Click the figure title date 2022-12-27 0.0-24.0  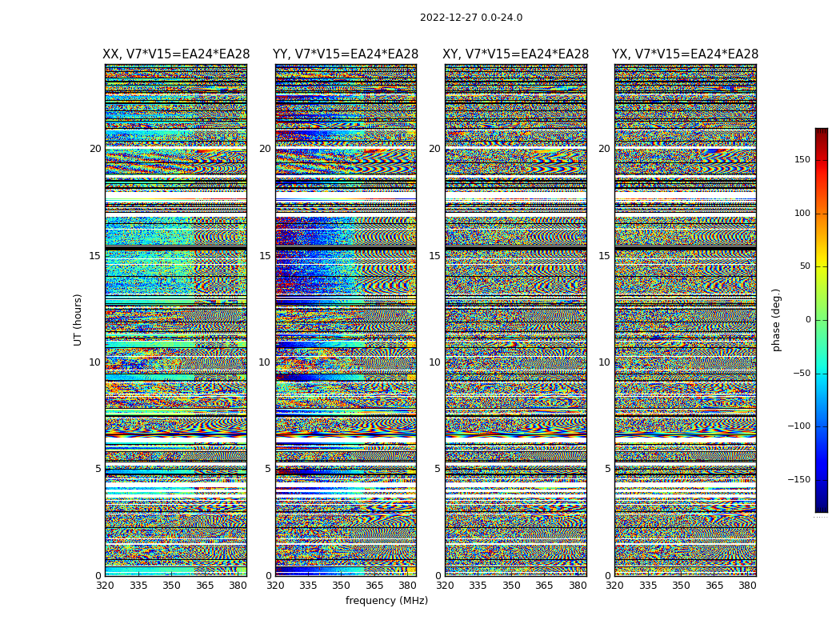pos(470,18)
